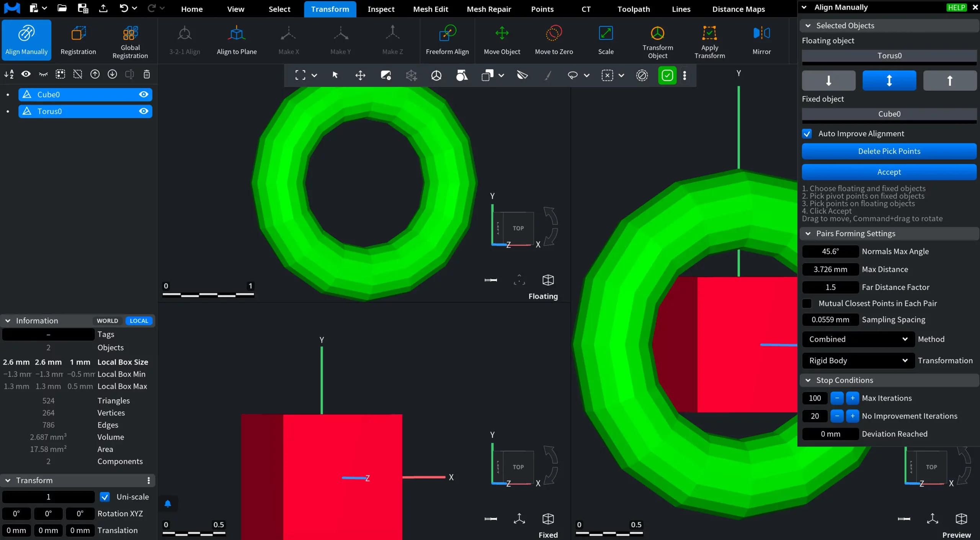Open the new file dropdown arrow
980x540 pixels.
pos(44,8)
